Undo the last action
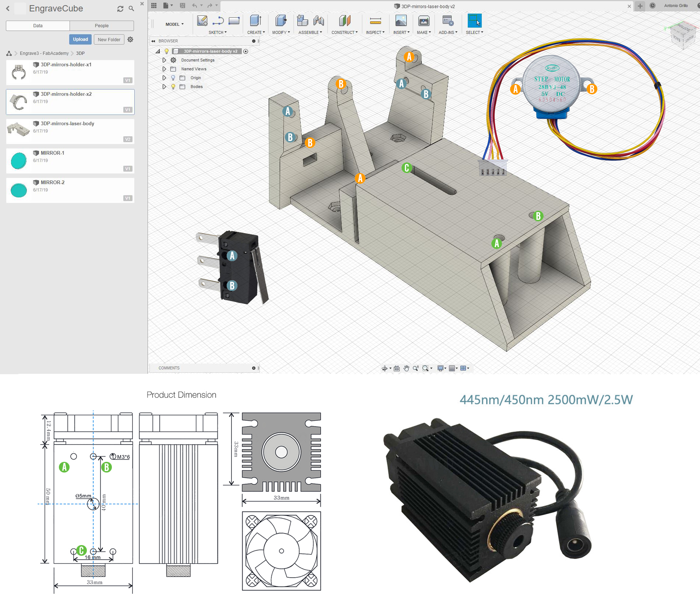700x611 pixels. click(x=195, y=6)
